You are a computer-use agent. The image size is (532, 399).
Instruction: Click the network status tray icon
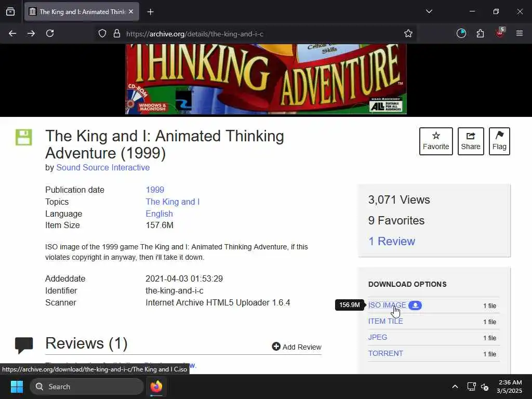471,387
